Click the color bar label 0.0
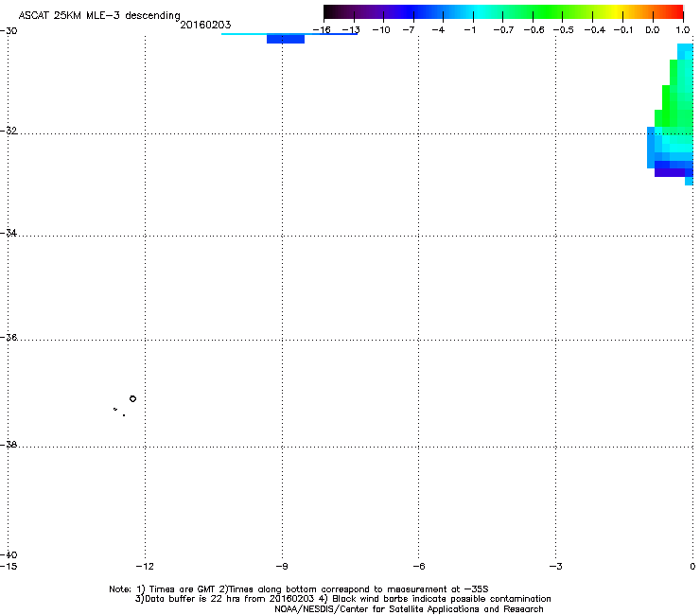The width and height of the screenshot is (700, 615). (653, 30)
